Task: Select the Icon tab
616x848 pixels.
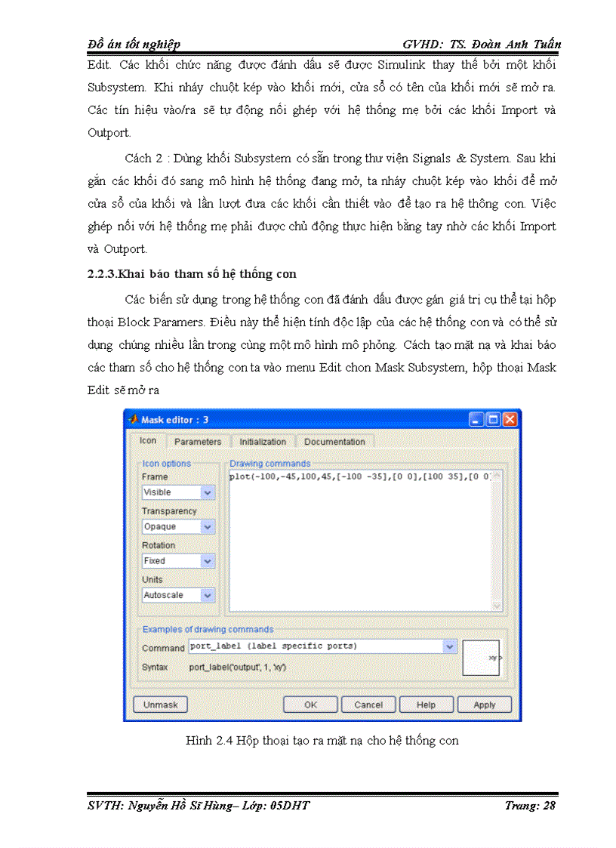Action: tap(148, 441)
